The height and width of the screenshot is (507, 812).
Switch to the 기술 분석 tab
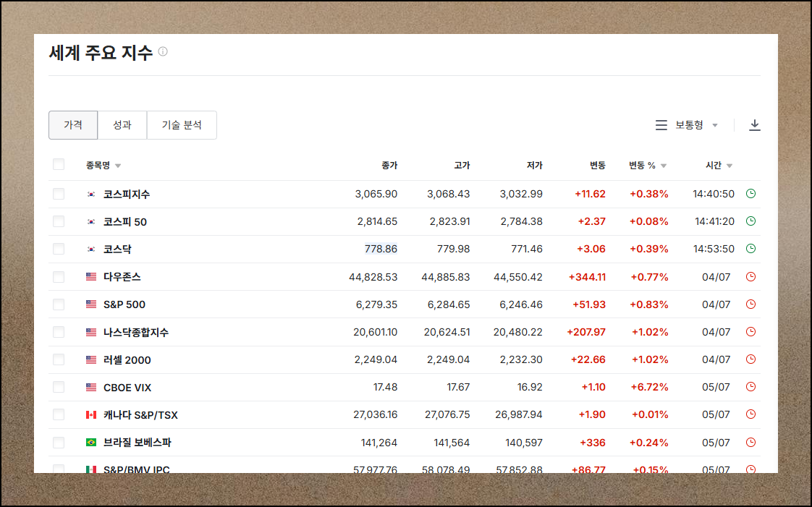pyautogui.click(x=182, y=124)
